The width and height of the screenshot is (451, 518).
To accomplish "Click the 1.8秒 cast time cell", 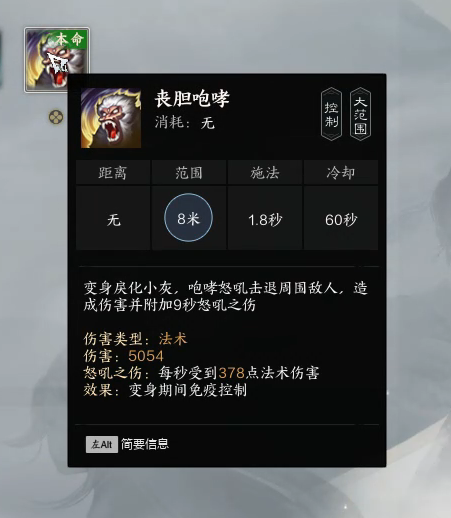I will (x=265, y=218).
